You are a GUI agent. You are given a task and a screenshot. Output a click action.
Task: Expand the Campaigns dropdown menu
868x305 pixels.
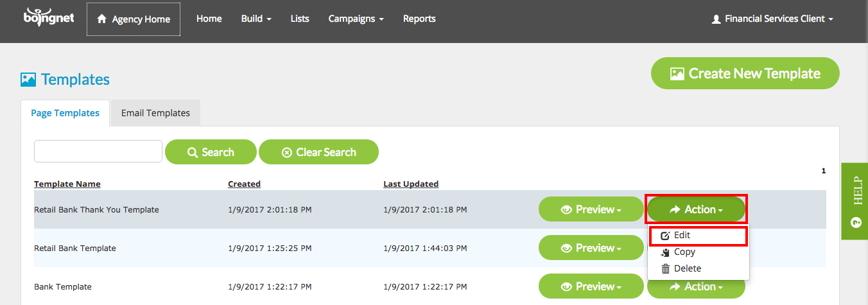[356, 19]
